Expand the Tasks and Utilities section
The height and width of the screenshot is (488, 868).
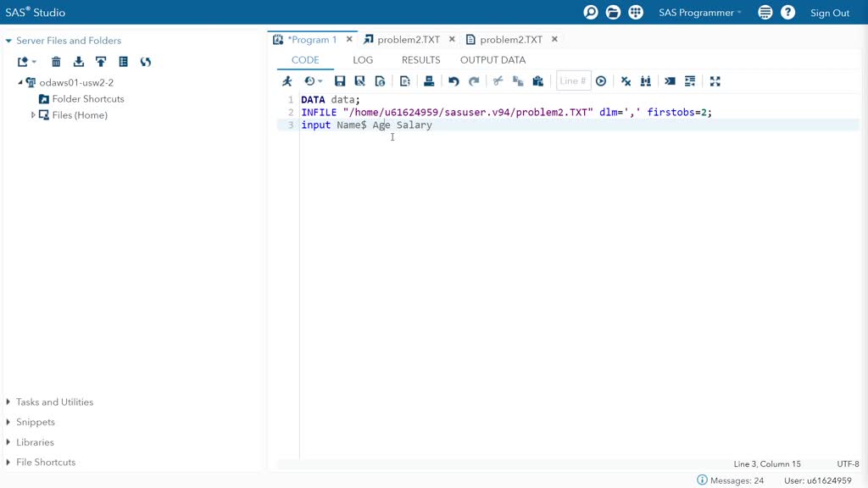(8, 402)
